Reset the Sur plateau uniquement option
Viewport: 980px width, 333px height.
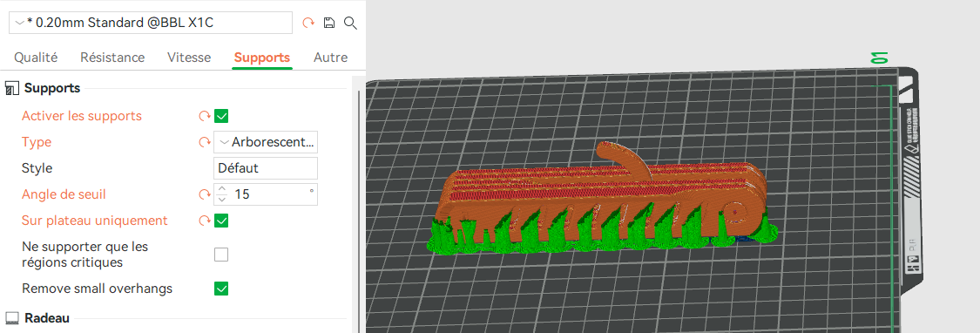click(x=205, y=221)
